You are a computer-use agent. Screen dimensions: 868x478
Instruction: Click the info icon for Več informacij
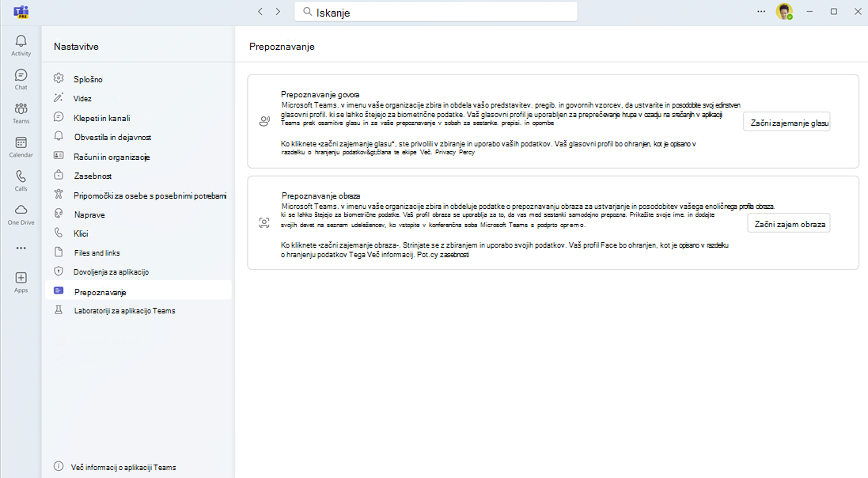(x=59, y=466)
